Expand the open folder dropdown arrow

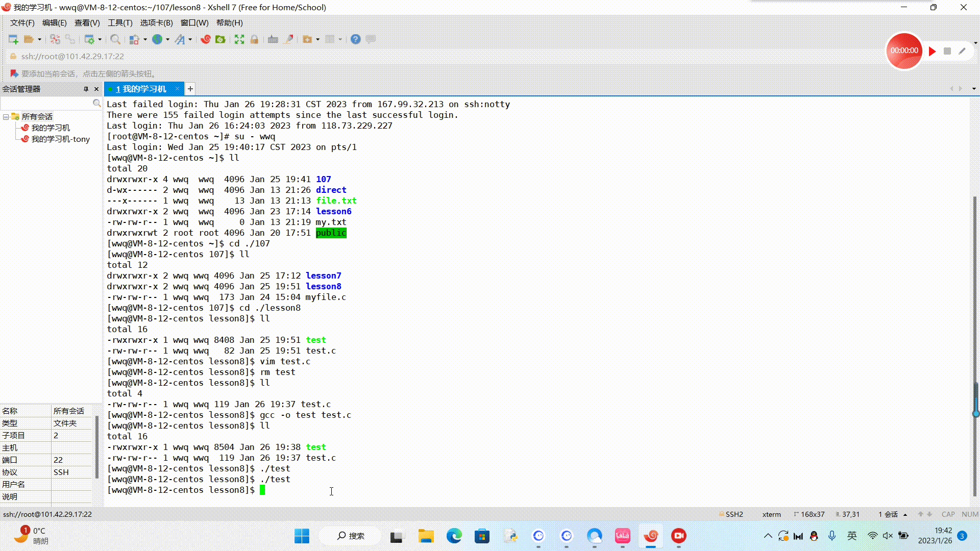(x=39, y=39)
